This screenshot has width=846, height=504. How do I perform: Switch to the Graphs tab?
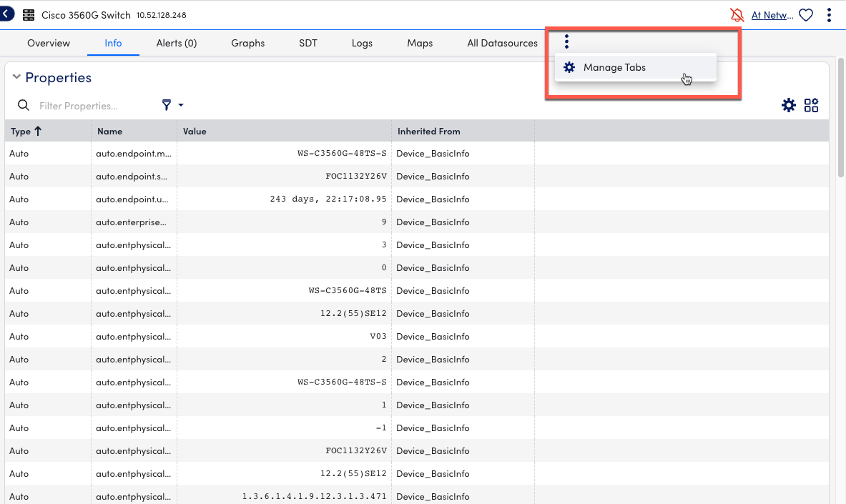coord(247,43)
